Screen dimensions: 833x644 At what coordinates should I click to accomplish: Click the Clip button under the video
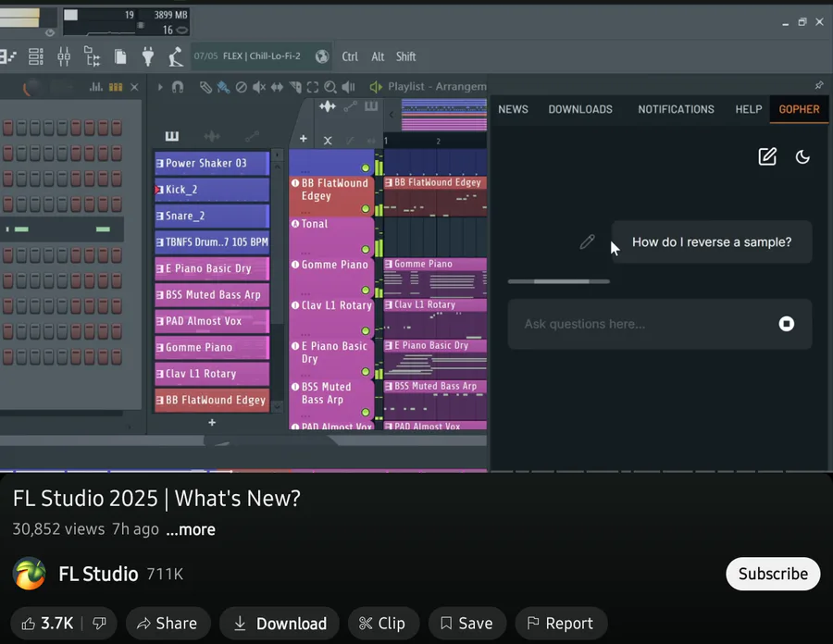pos(383,624)
